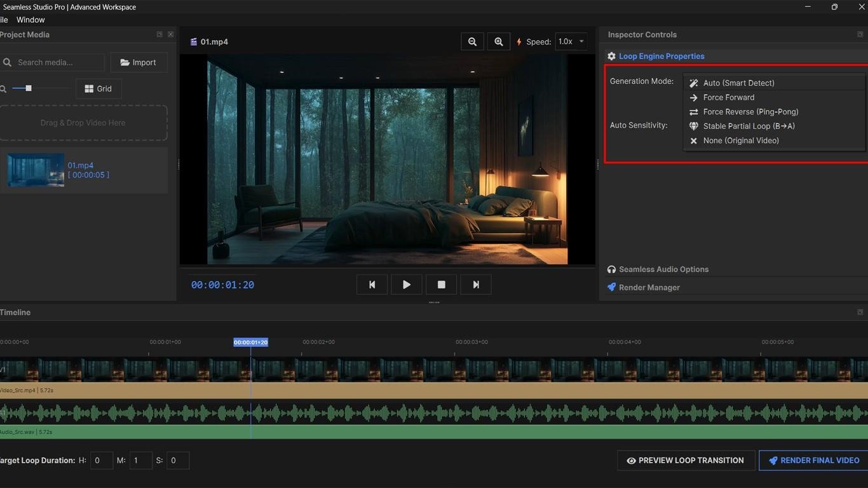Expand the Render Manager section
Viewport: 868px width, 488px height.
(649, 288)
